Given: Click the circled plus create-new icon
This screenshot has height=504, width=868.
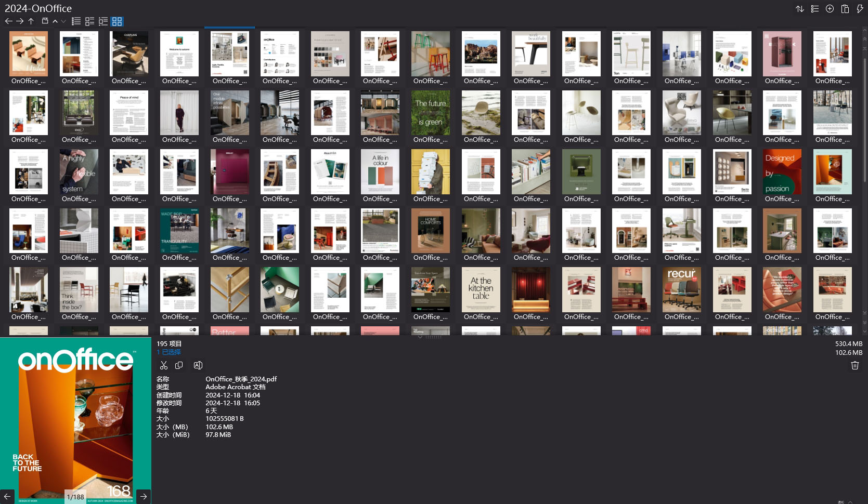Looking at the screenshot, I should coord(830,9).
